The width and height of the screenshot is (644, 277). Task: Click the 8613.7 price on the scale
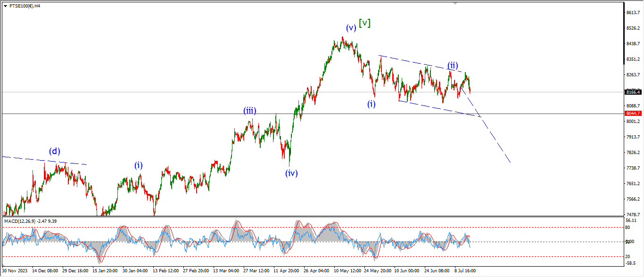[x=632, y=13]
